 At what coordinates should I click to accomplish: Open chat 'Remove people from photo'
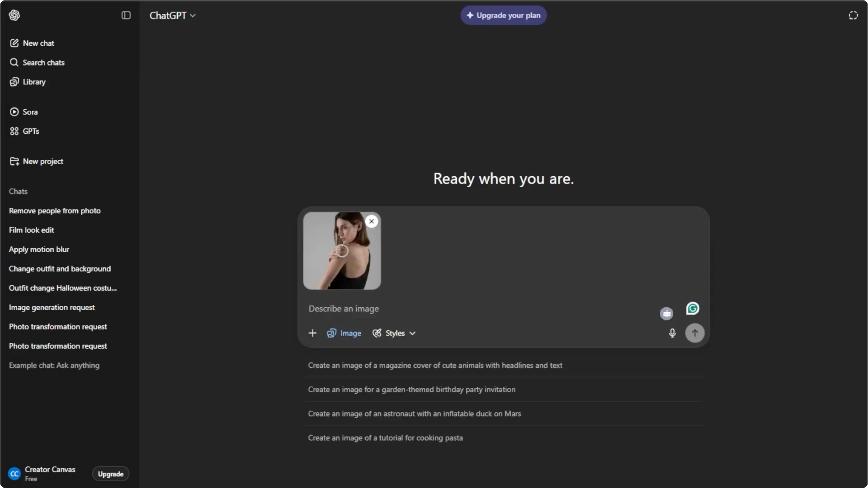pos(55,211)
